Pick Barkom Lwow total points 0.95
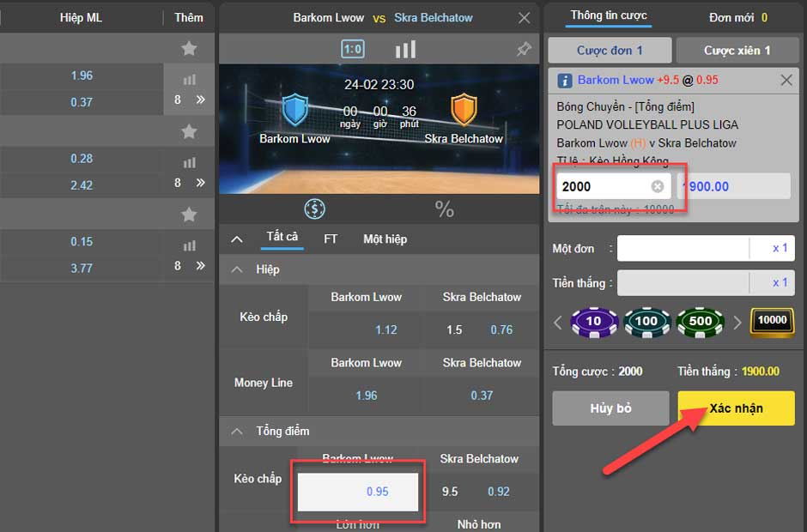807x532 pixels. 358,492
